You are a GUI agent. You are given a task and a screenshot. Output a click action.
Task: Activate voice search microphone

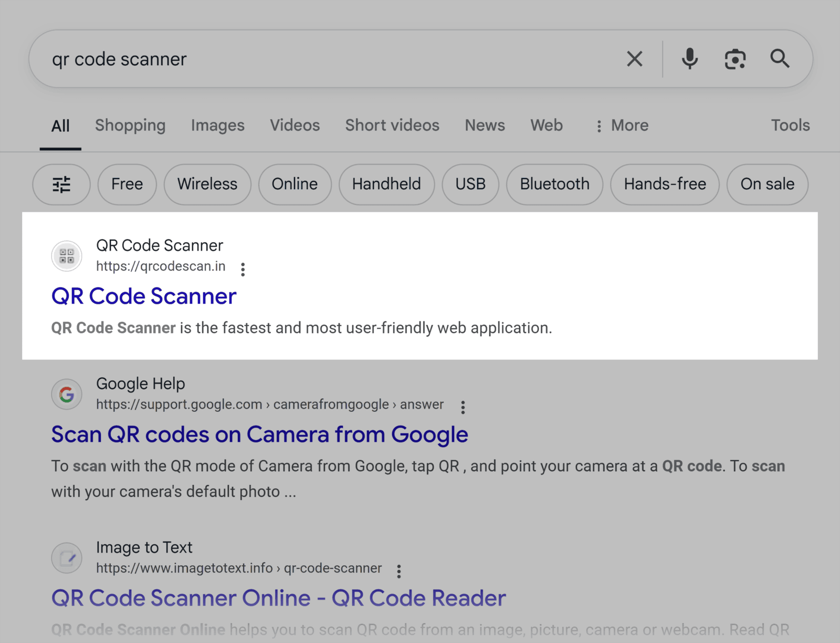[689, 59]
